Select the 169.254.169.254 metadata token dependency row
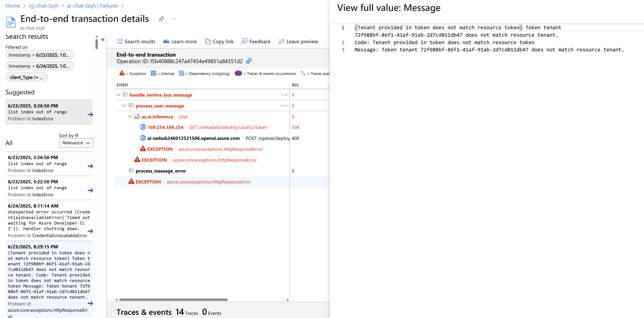 (165, 127)
